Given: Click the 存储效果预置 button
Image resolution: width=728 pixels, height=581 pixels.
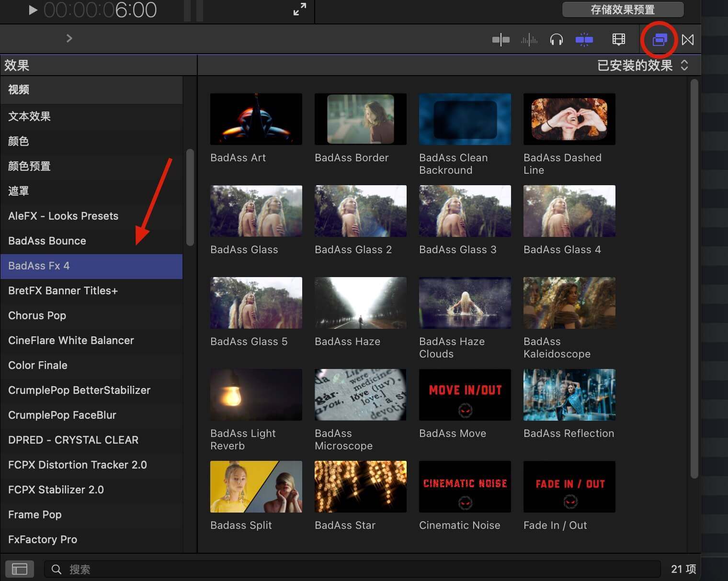Looking at the screenshot, I should pos(622,10).
